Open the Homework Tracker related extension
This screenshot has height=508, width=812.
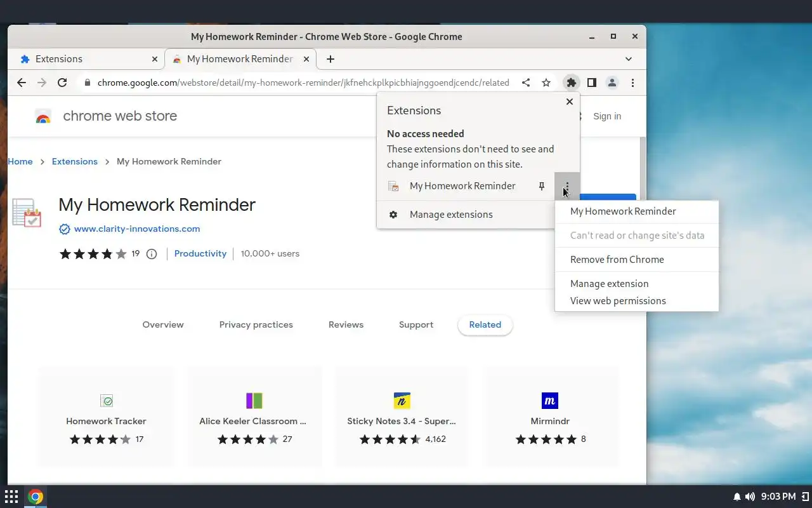point(106,417)
